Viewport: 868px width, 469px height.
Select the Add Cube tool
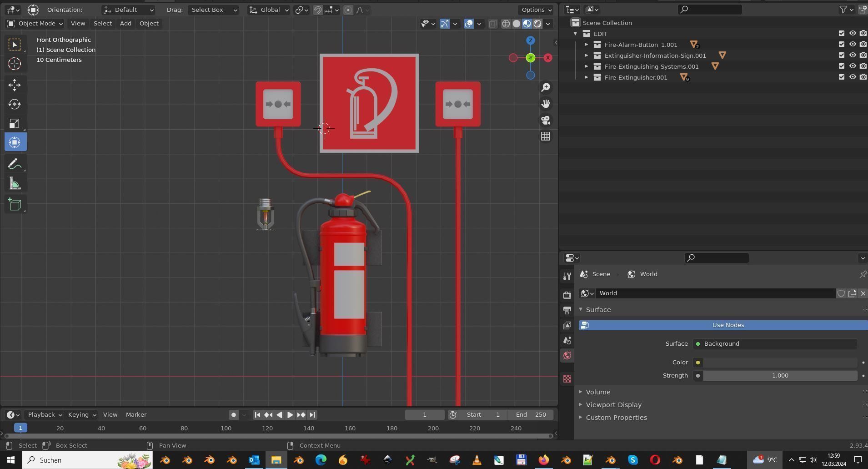coord(15,204)
